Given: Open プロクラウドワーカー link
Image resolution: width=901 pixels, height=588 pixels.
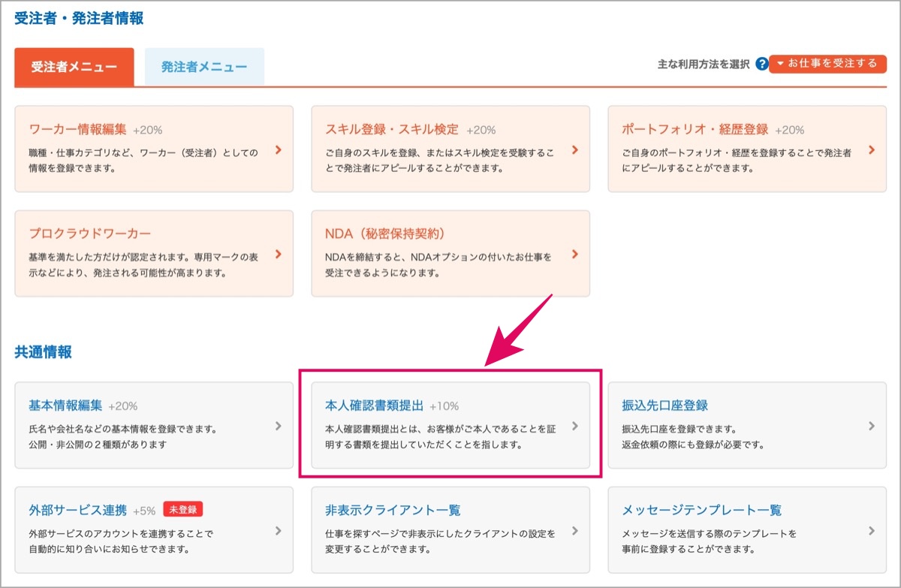Looking at the screenshot, I should click(90, 234).
